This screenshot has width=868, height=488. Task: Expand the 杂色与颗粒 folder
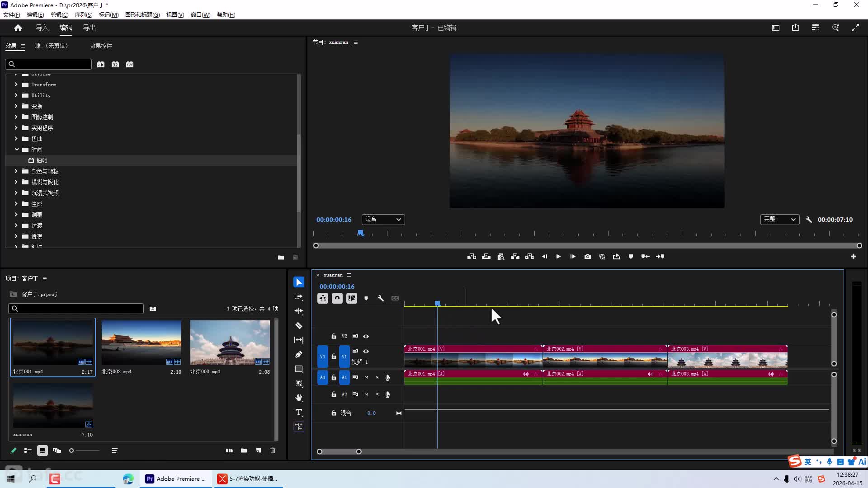coord(16,171)
